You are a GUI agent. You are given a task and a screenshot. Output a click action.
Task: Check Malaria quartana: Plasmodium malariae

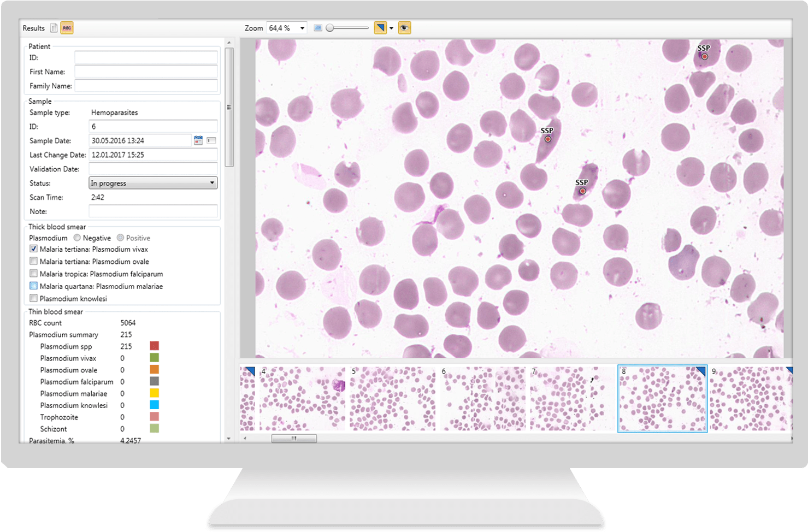coord(34,286)
